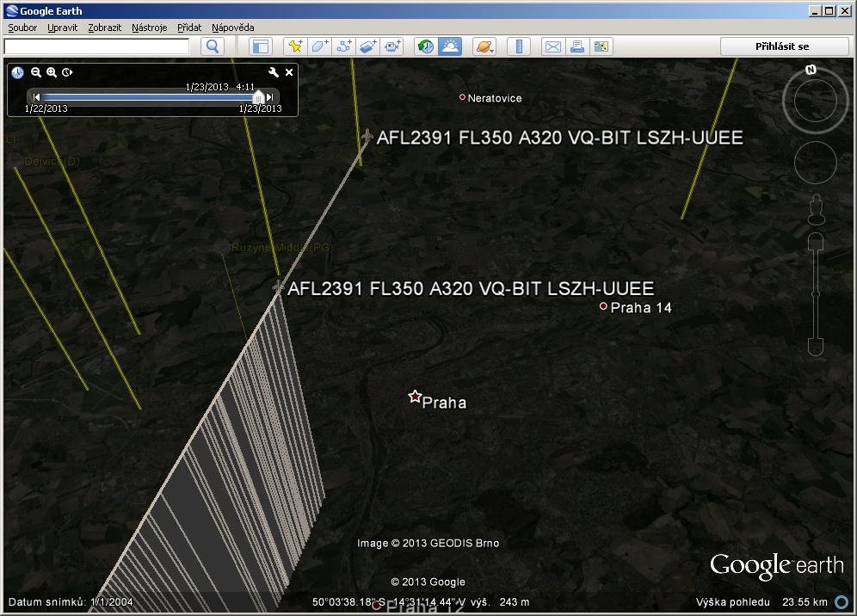Select the Praha 14 placemark
This screenshot has height=616, width=857.
[603, 306]
